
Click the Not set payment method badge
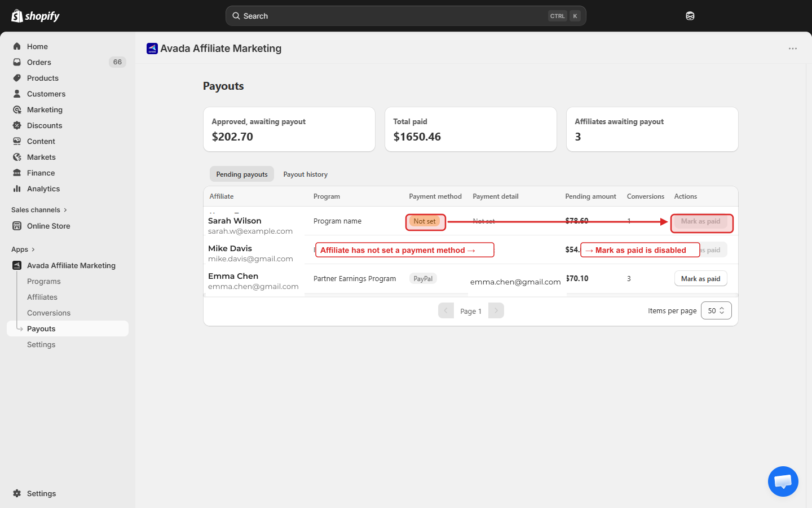click(425, 221)
